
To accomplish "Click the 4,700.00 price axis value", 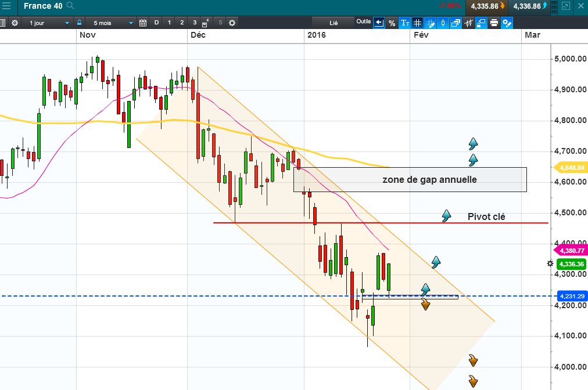I will pos(571,151).
